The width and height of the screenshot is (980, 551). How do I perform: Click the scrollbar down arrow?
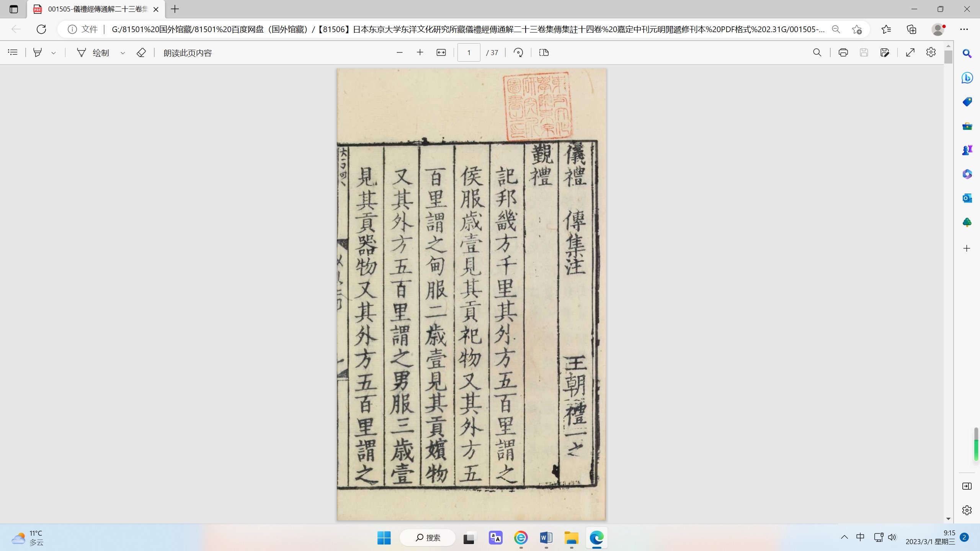click(x=948, y=518)
